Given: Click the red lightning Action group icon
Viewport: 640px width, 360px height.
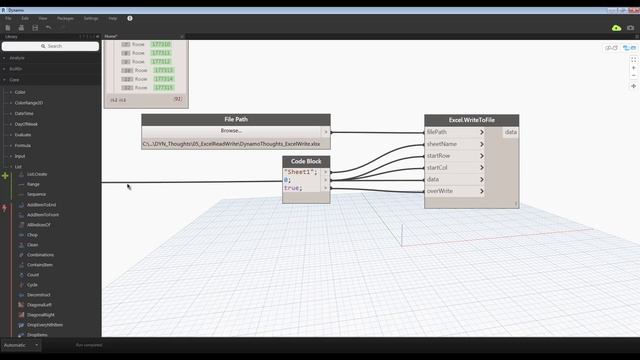Looking at the screenshot, I should pos(4,208).
